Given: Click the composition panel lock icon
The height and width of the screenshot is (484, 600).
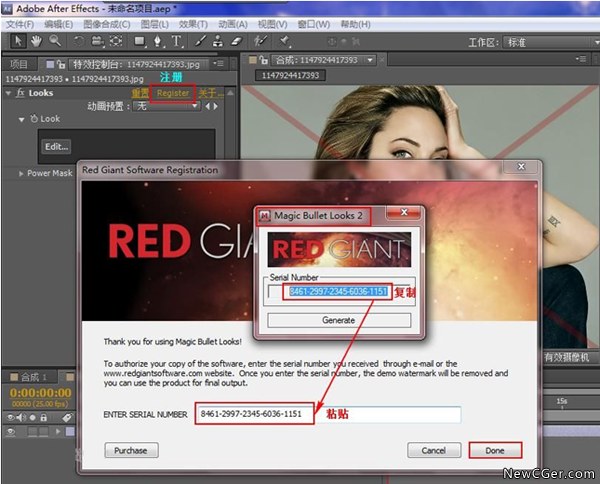Looking at the screenshot, I should coord(264,60).
